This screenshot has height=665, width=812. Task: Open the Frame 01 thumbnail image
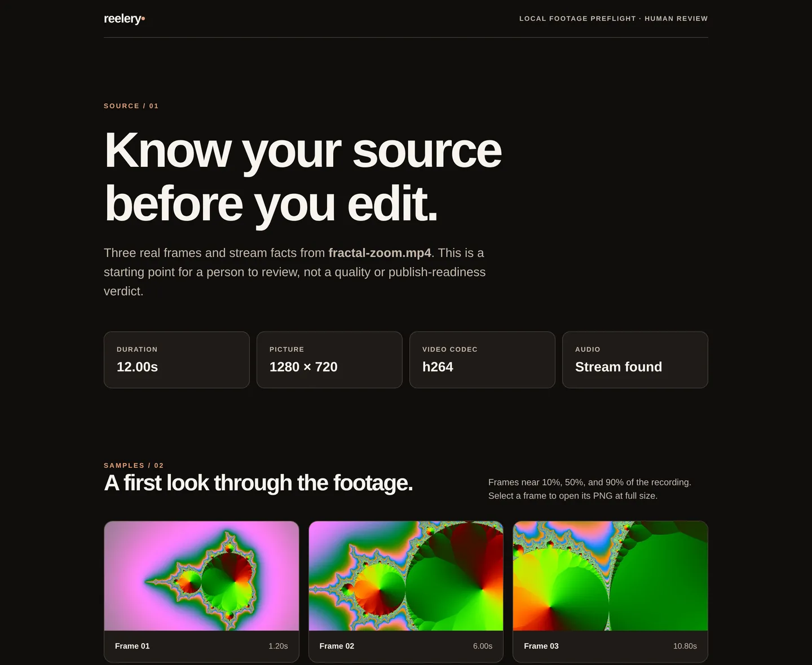click(201, 576)
